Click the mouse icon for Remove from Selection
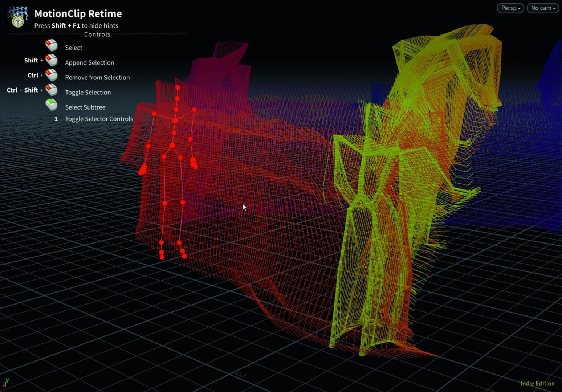Viewport: 562px width, 392px height. [51, 75]
